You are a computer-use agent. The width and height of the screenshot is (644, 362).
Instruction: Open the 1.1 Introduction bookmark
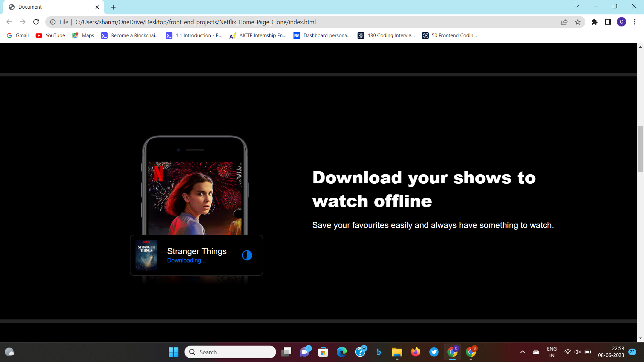click(x=194, y=36)
